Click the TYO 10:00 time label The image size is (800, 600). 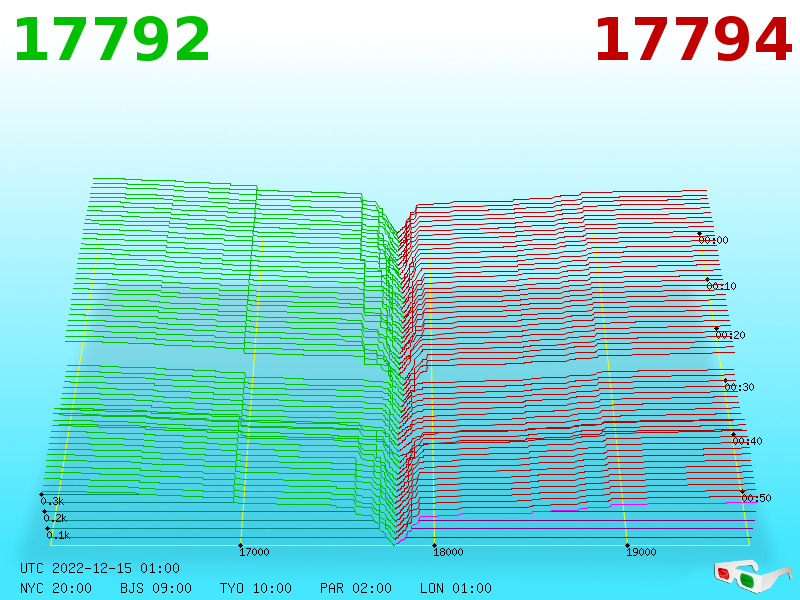coord(256,588)
